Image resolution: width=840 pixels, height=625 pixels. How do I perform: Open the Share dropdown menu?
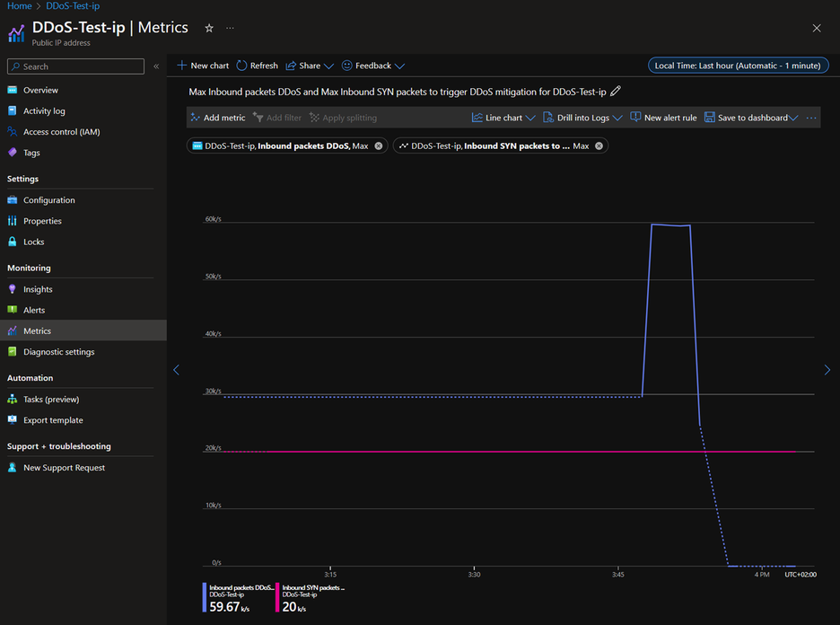tap(309, 66)
